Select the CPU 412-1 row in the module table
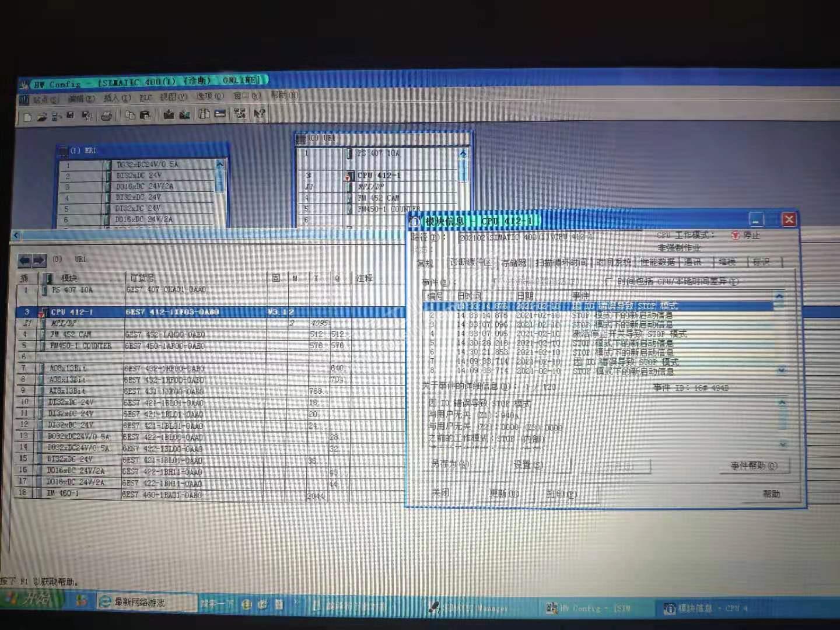The height and width of the screenshot is (630, 840). pyautogui.click(x=210, y=312)
